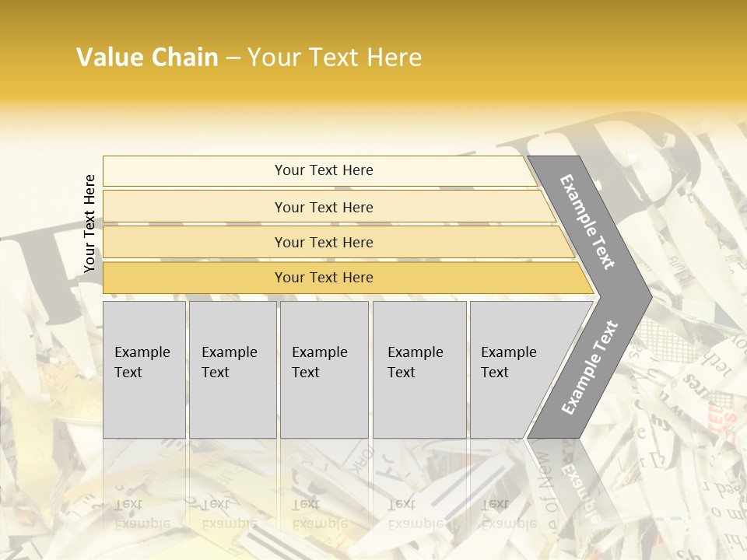The height and width of the screenshot is (560, 747).
Task: Select the first gray "Example Text" box
Action: click(144, 369)
